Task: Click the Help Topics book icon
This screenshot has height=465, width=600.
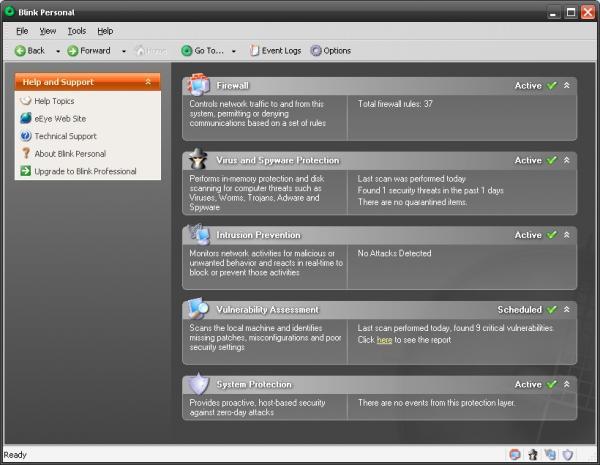Action: click(26, 101)
